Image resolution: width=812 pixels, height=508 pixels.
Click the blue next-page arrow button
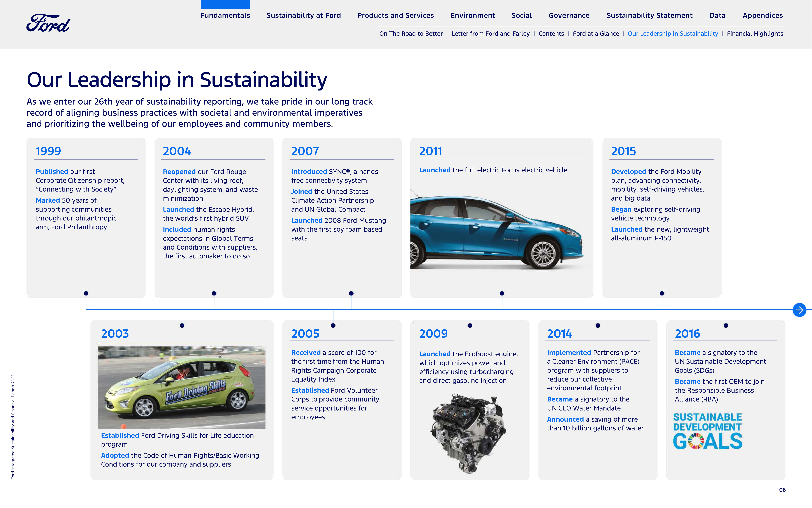point(799,310)
